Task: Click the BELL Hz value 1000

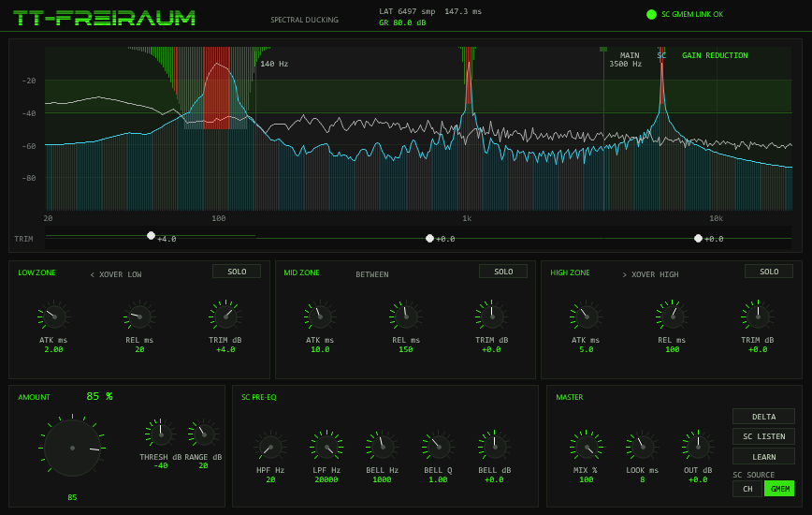Action: 382,479
